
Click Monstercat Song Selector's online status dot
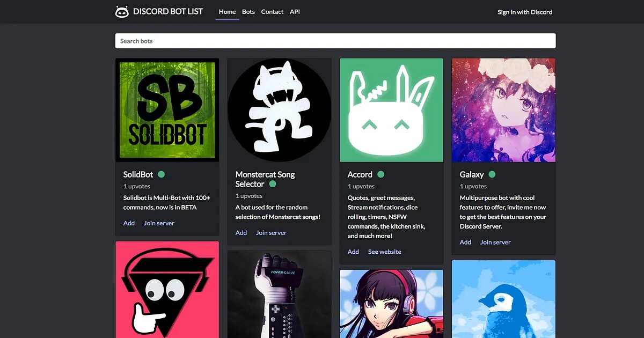point(273,184)
